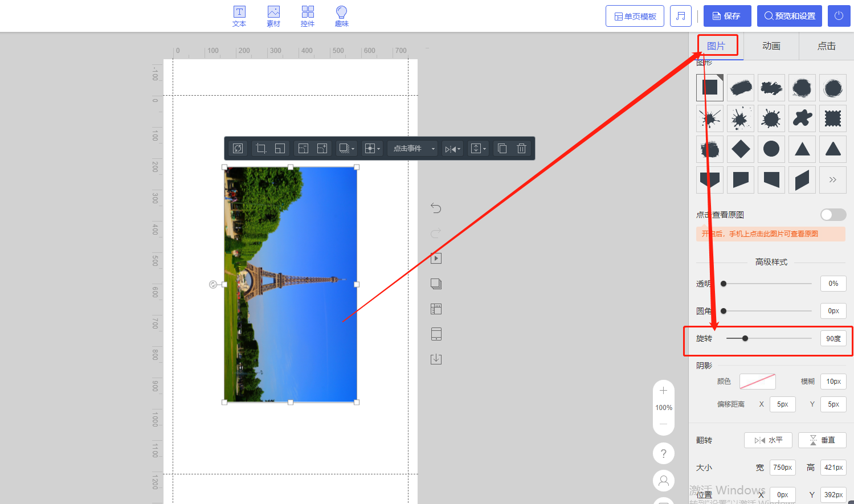Open the 控件 widgets menu

click(x=308, y=17)
